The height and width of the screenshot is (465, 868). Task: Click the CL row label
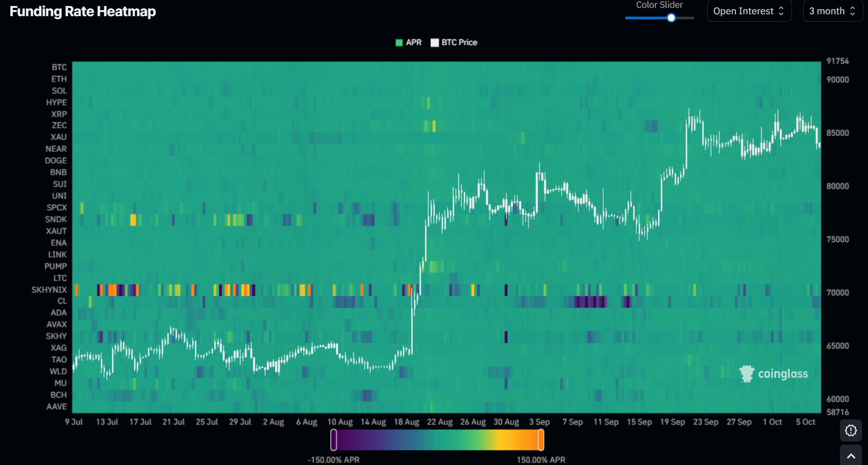[x=62, y=301]
